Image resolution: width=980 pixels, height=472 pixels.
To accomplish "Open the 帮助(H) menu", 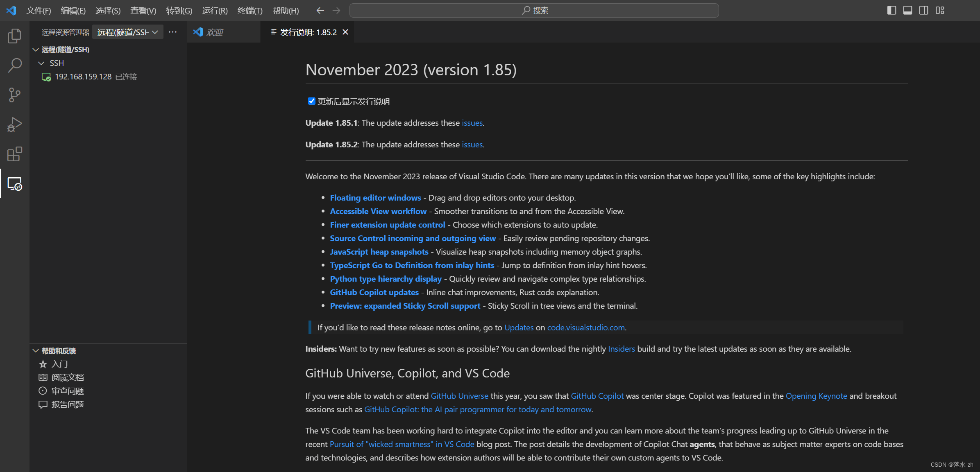I will (286, 11).
